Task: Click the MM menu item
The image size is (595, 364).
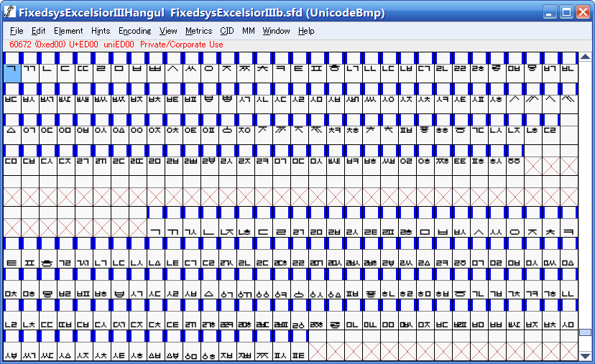Action: pyautogui.click(x=249, y=31)
